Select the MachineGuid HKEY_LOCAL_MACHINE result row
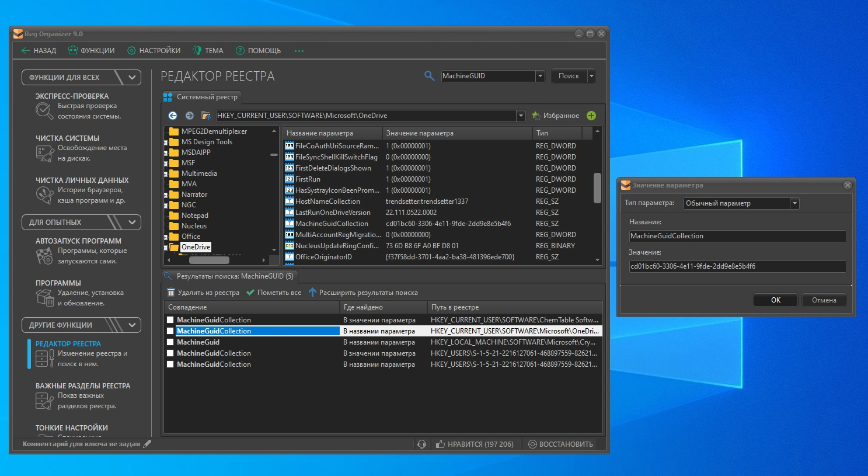The height and width of the screenshot is (476, 868). 384,342
